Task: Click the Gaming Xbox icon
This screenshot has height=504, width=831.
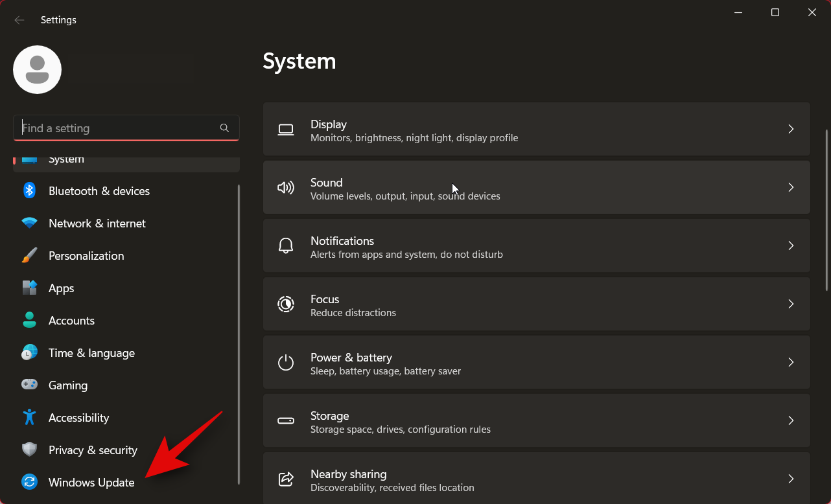Action: click(x=29, y=385)
